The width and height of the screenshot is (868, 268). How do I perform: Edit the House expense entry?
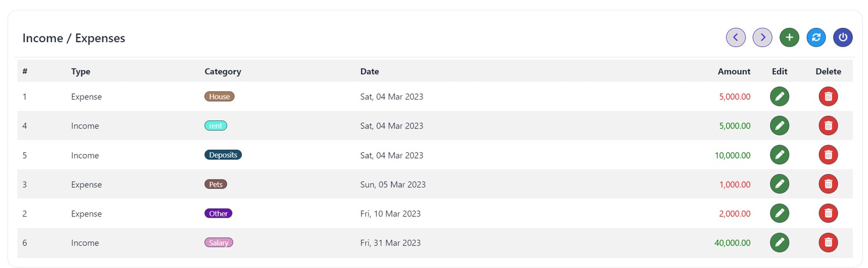(779, 97)
